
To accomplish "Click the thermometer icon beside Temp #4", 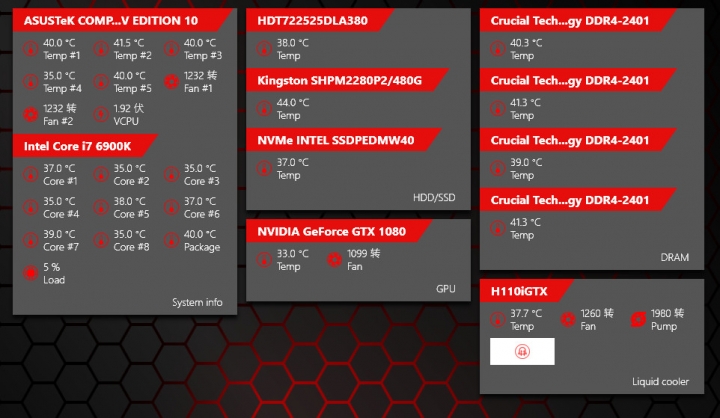I will click(31, 82).
